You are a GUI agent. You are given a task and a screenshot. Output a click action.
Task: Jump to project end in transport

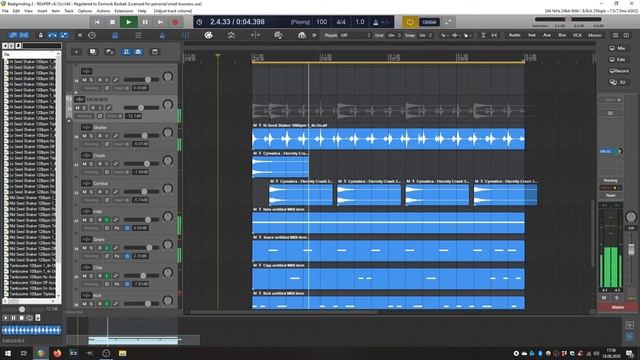pyautogui.click(x=160, y=22)
